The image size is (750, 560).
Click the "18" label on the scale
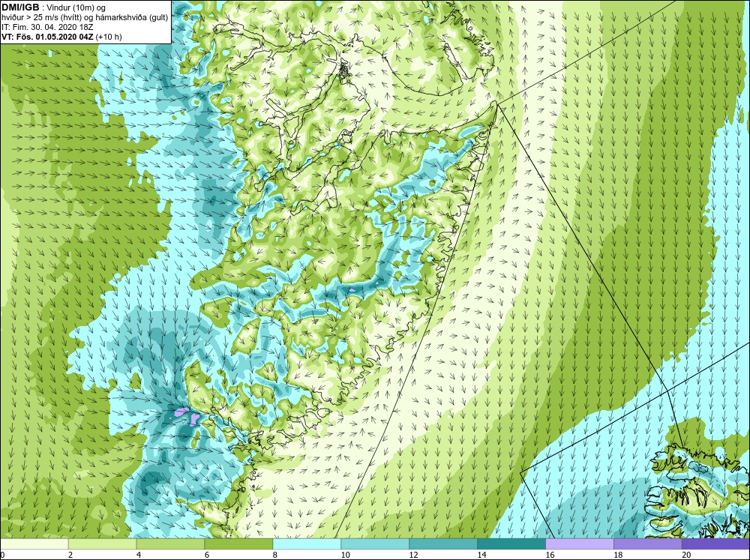pyautogui.click(x=618, y=555)
